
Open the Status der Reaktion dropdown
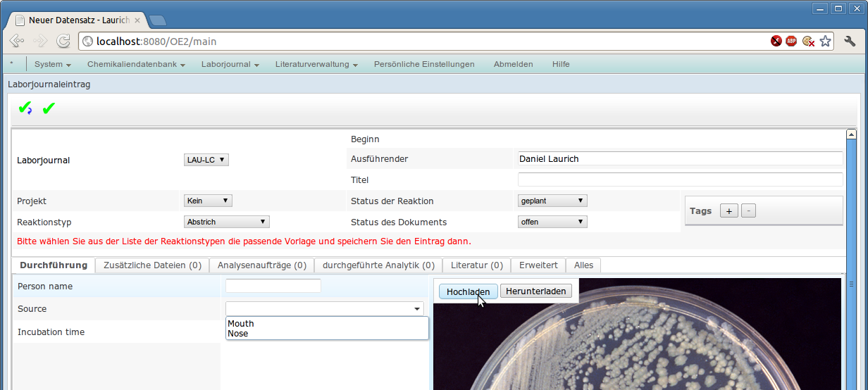[552, 201]
